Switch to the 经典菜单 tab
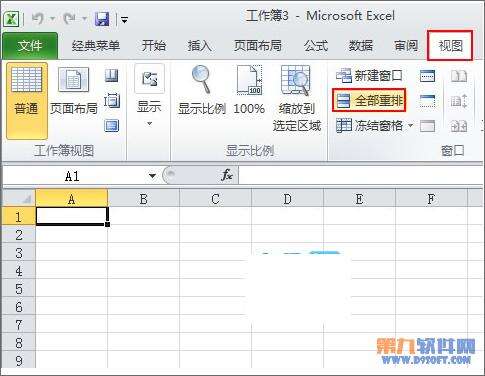The width and height of the screenshot is (485, 376). coord(96,46)
